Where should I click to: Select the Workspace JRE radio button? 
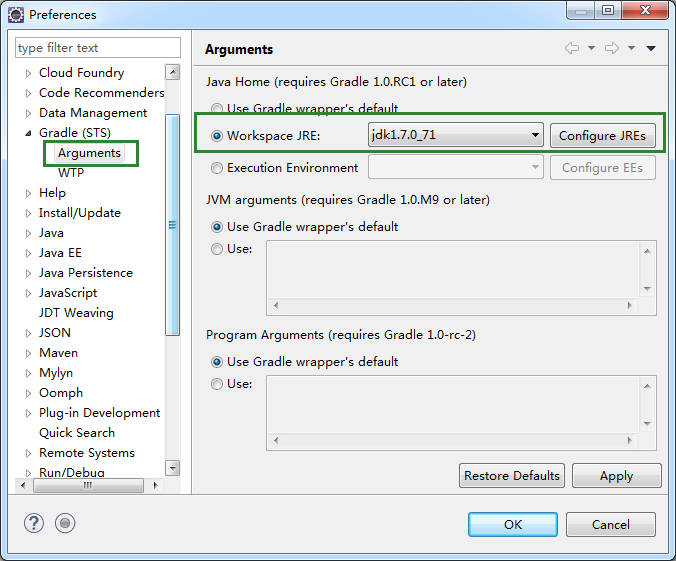217,136
